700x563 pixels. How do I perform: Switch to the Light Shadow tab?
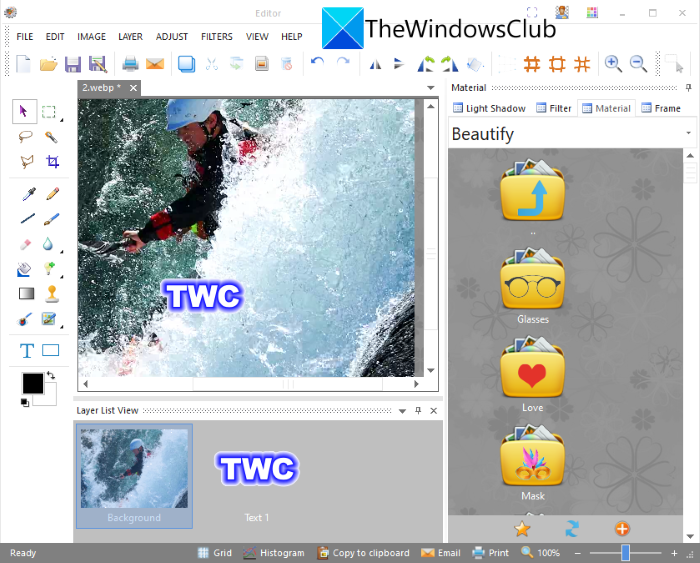click(489, 108)
